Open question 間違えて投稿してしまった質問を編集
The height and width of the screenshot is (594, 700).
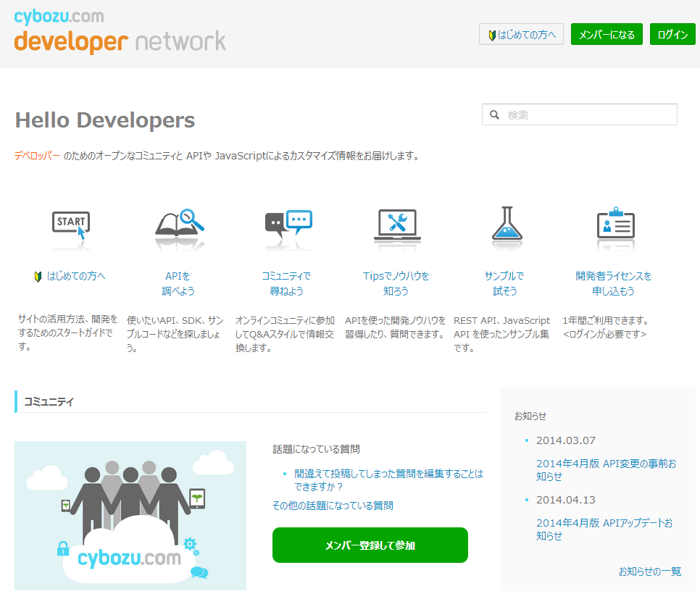[x=388, y=480]
